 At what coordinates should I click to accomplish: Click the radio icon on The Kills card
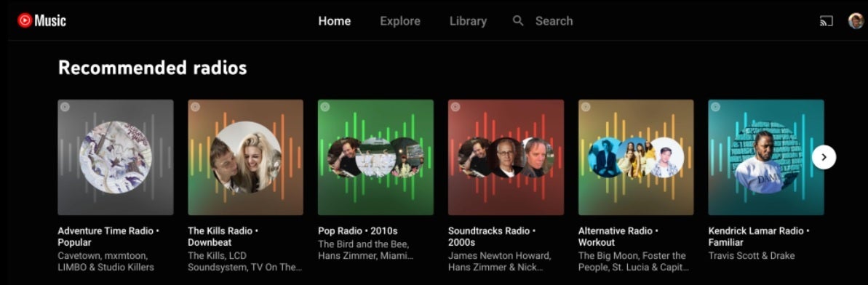tap(195, 107)
